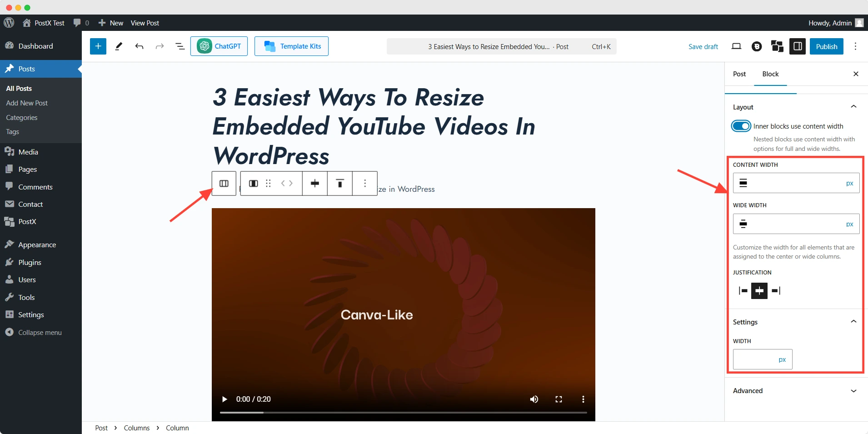Click Add New Post link
The height and width of the screenshot is (434, 868).
pyautogui.click(x=27, y=103)
